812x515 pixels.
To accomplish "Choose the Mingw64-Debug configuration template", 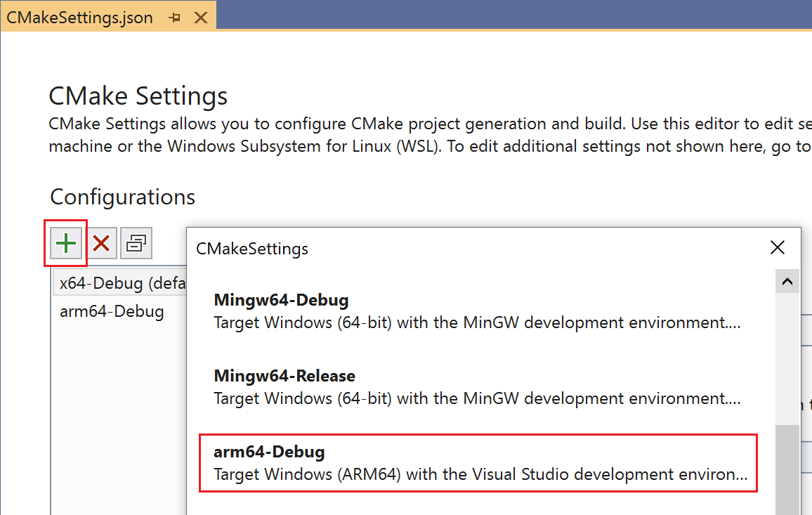I will point(281,300).
